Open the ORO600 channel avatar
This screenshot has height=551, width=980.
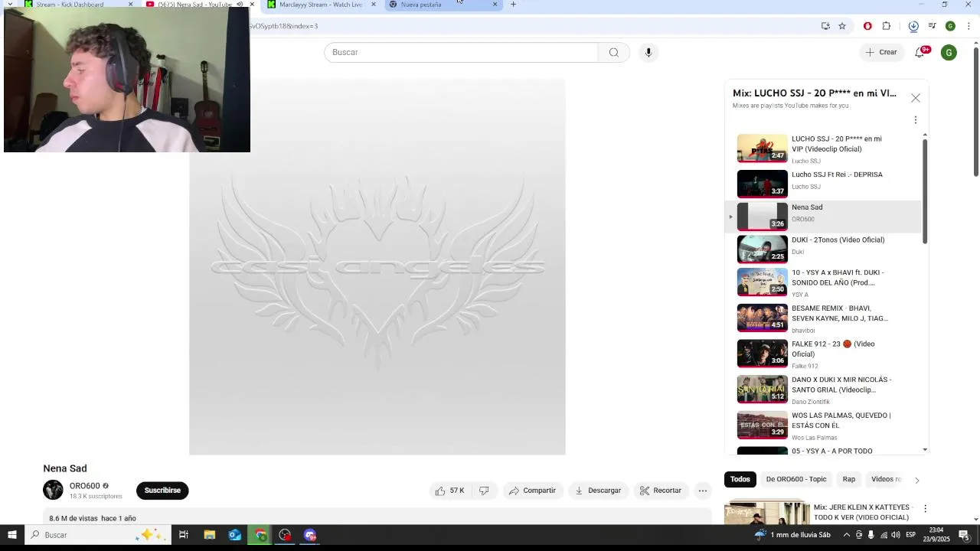(x=53, y=491)
